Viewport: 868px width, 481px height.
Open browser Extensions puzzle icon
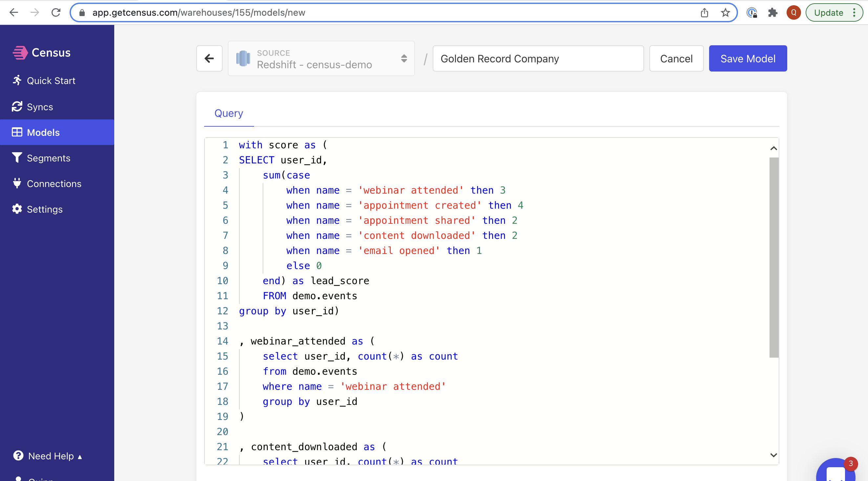[772, 13]
